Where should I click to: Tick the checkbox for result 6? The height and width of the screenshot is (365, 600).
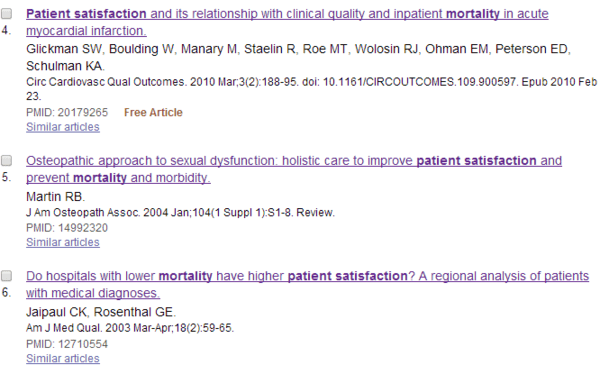pyautogui.click(x=6, y=276)
